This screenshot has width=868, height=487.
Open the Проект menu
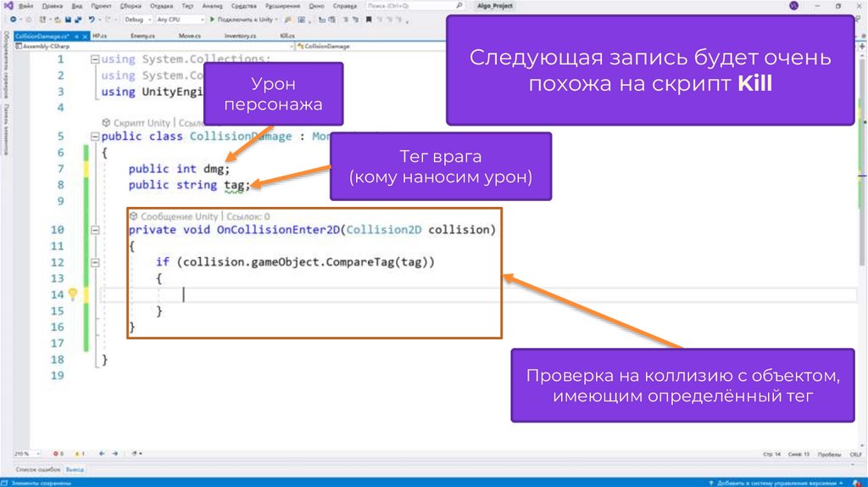102,6
